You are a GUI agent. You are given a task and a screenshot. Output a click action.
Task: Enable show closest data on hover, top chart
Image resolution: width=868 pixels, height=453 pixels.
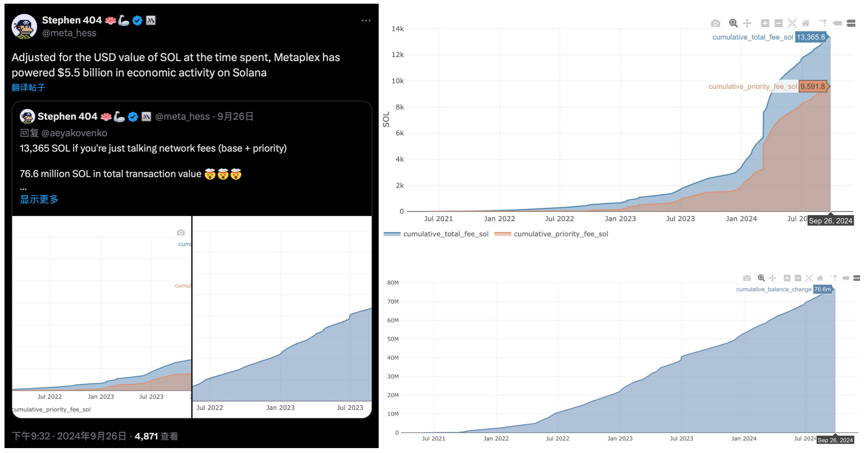click(x=837, y=23)
